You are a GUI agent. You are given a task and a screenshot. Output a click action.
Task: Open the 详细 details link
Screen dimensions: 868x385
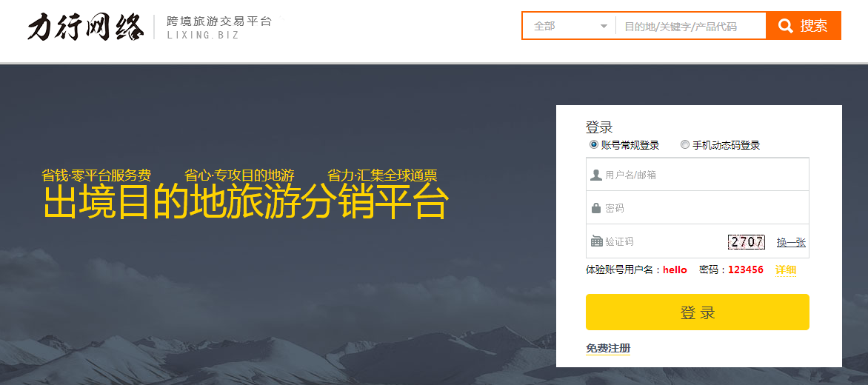(x=786, y=270)
